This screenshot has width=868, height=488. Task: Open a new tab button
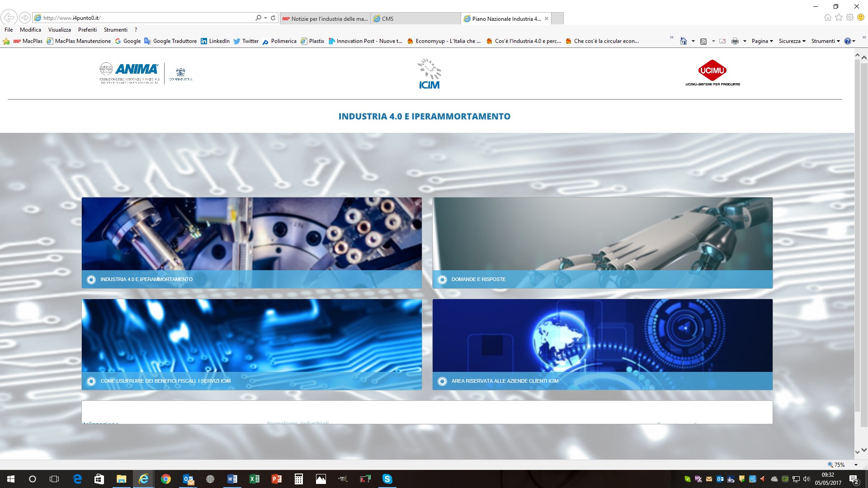(x=558, y=19)
